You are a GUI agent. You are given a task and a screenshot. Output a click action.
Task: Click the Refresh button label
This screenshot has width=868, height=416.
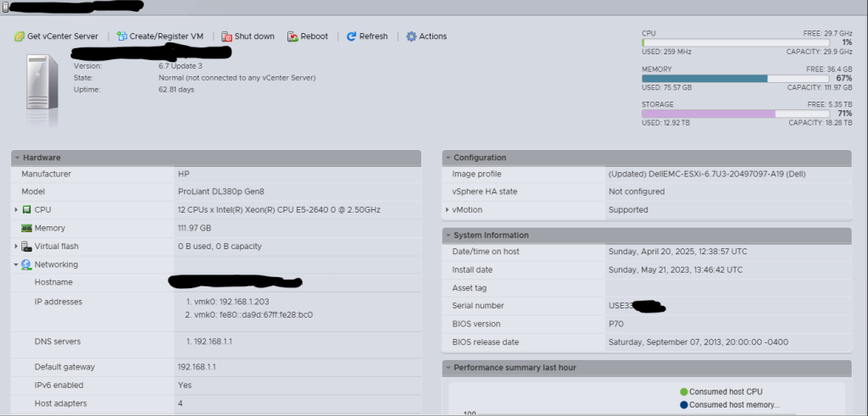(x=374, y=36)
